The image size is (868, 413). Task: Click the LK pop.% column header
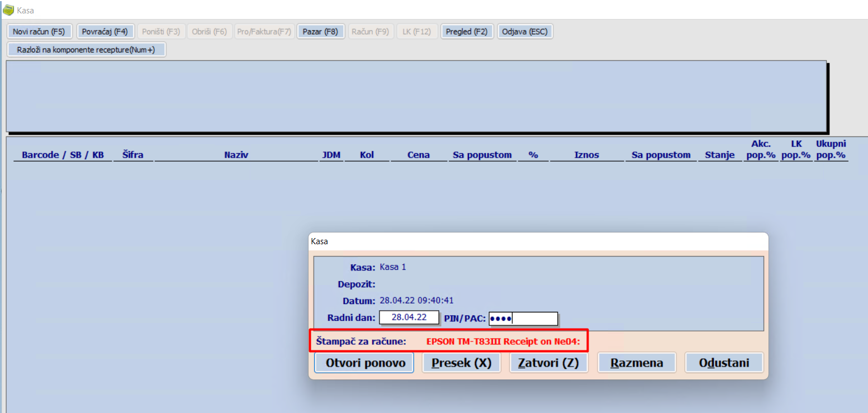[x=796, y=150]
